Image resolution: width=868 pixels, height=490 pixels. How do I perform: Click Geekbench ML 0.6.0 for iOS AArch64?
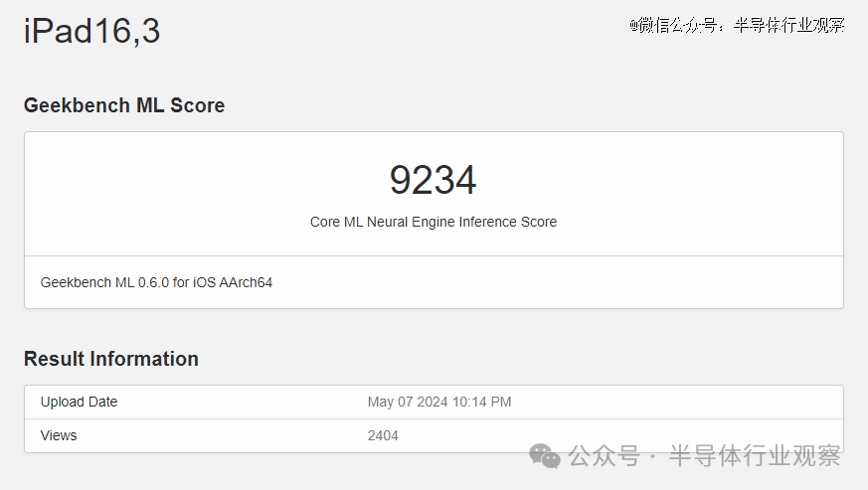click(156, 282)
